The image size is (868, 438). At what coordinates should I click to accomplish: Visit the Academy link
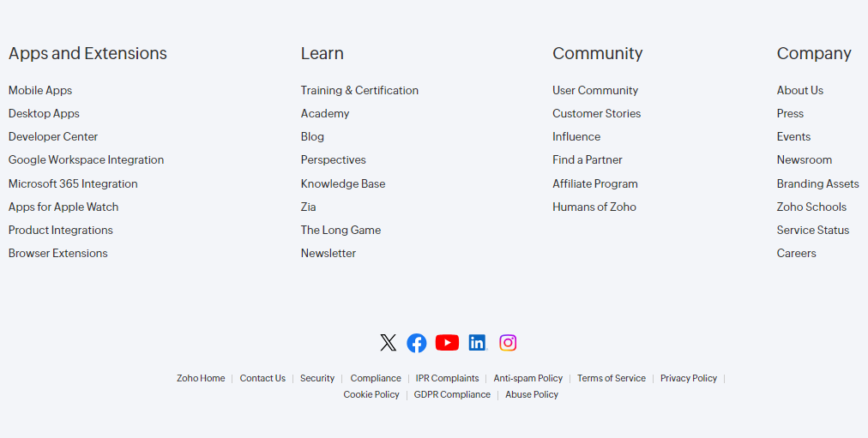tap(325, 113)
